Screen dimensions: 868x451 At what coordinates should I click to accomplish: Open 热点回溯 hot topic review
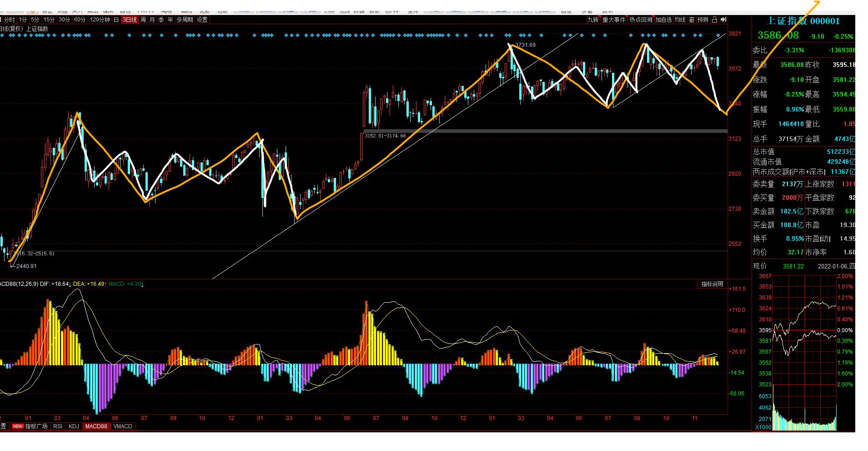641,20
